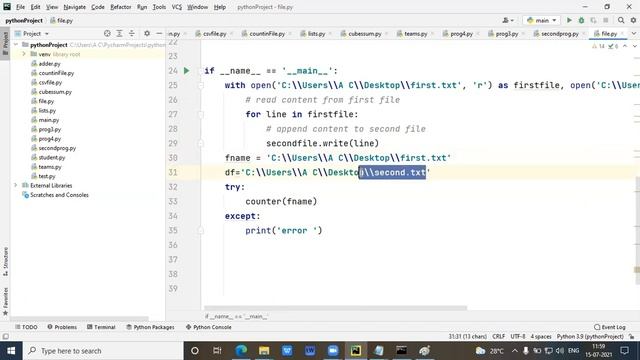Image resolution: width=640 pixels, height=360 pixels.
Task: Open student.py in Project tree
Action: tap(52, 158)
